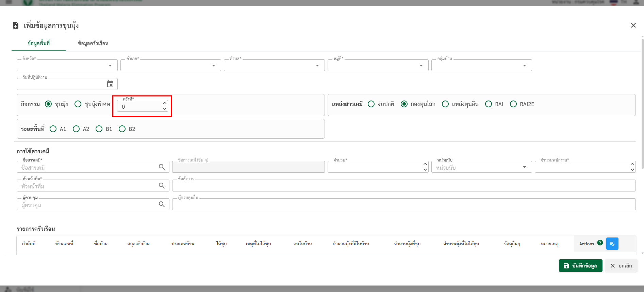The image size is (644, 292).
Task: Open จังหวัด dropdown
Action: coord(67,65)
